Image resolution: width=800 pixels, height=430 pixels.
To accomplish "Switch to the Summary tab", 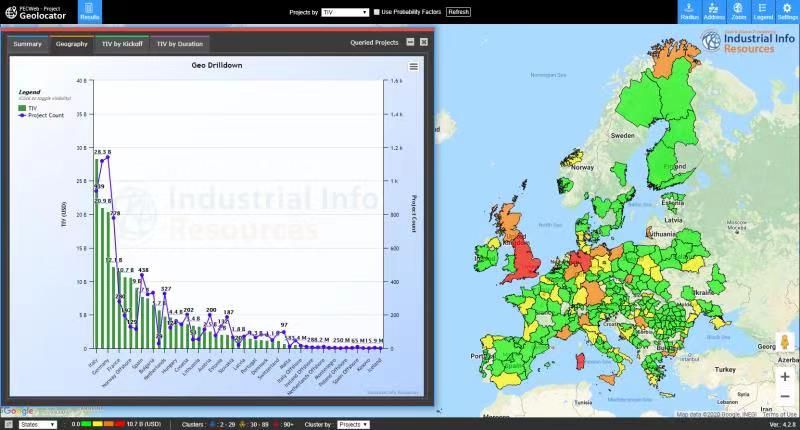I will pyautogui.click(x=28, y=44).
